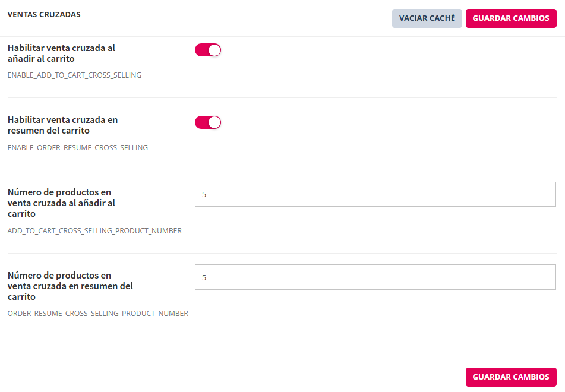Click the Ventas Cruzadas section heading
The width and height of the screenshot is (565, 392).
(44, 14)
